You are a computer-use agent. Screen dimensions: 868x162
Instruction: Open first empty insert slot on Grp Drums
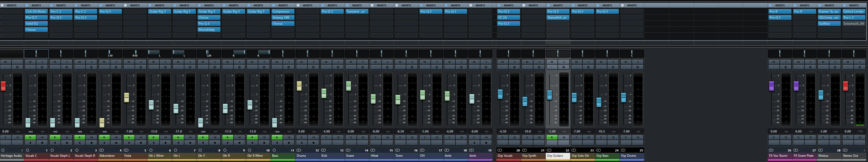click(x=632, y=12)
